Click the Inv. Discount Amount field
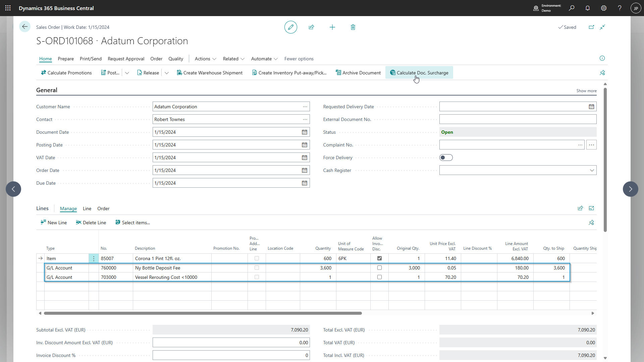Screen dimensions: 644x362 (231, 343)
